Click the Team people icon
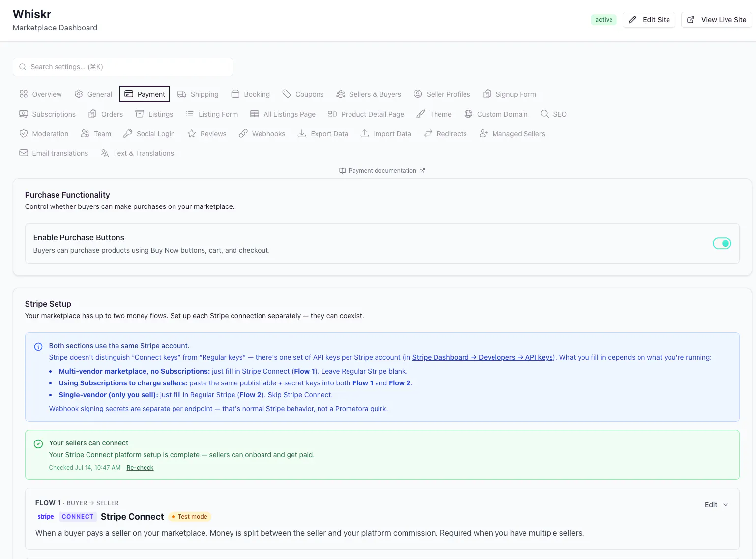This screenshot has width=756, height=559. (x=85, y=133)
